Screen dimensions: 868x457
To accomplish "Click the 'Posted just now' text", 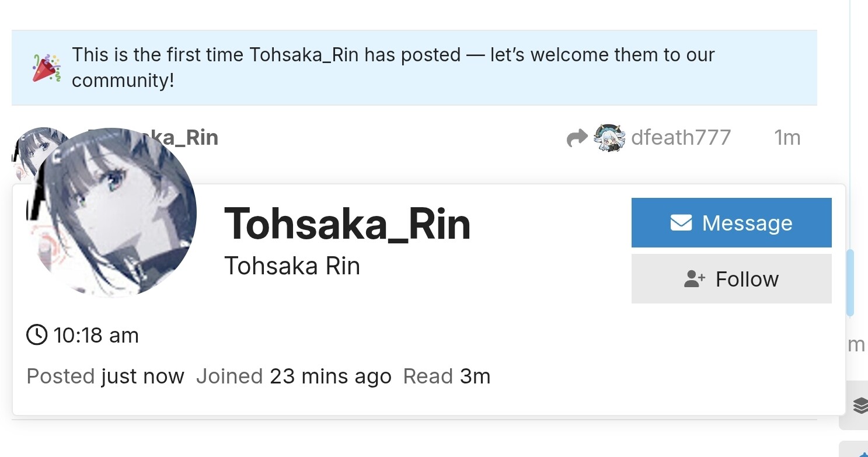I will 106,376.
